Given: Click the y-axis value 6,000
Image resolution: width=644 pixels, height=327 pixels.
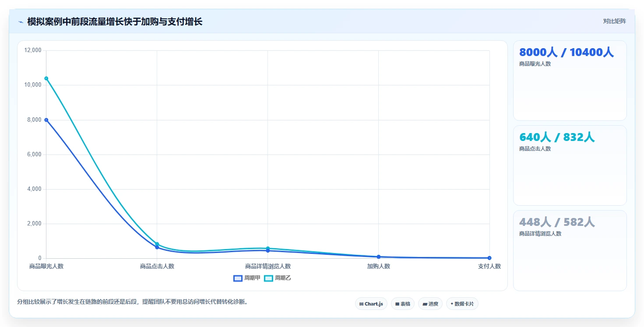Looking at the screenshot, I should point(35,155).
